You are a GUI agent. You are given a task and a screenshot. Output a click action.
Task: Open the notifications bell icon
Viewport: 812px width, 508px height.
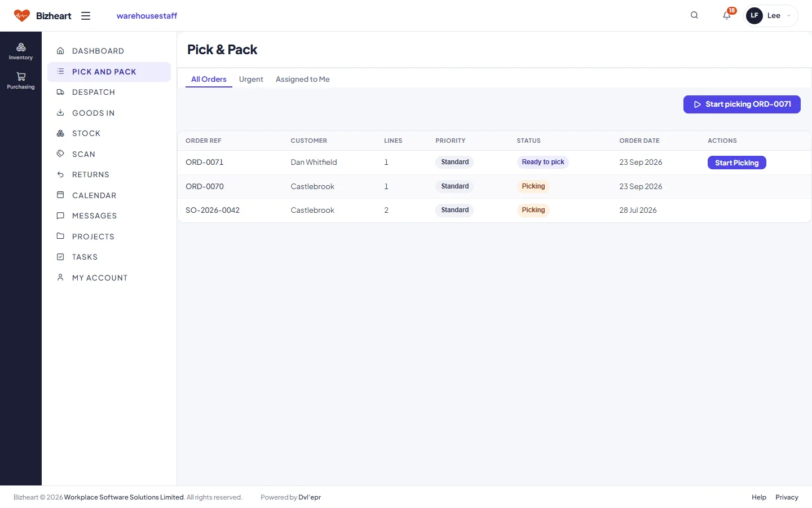[x=727, y=15]
